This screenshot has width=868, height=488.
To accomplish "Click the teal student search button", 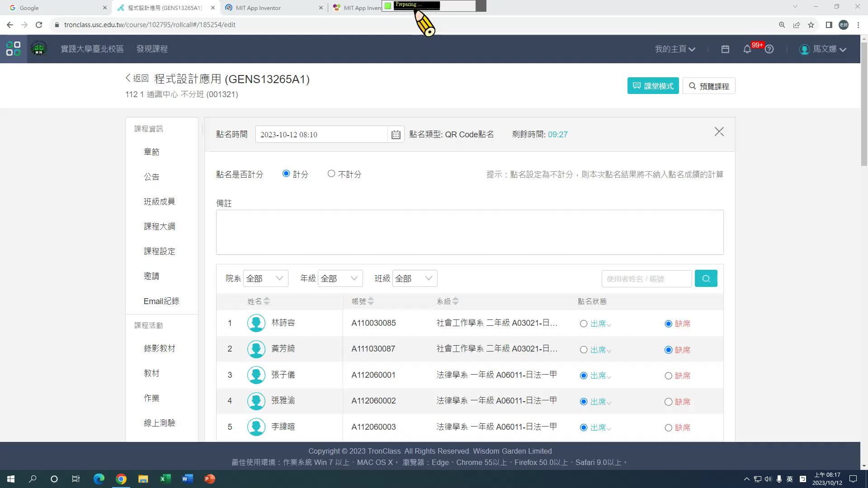I will click(x=706, y=278).
